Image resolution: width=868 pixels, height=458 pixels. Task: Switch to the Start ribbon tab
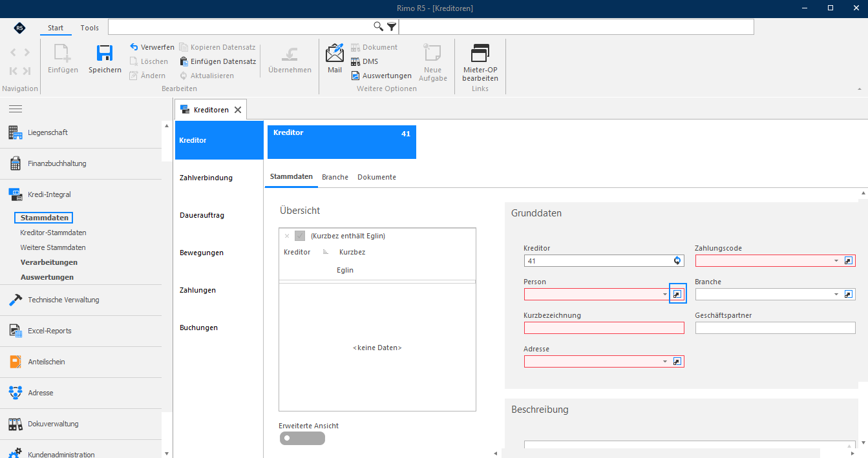[x=56, y=28]
